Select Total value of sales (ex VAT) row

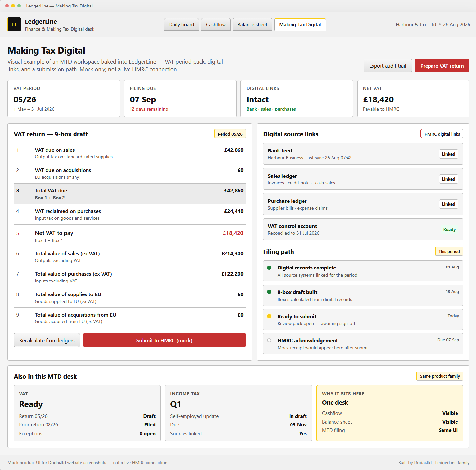(130, 256)
